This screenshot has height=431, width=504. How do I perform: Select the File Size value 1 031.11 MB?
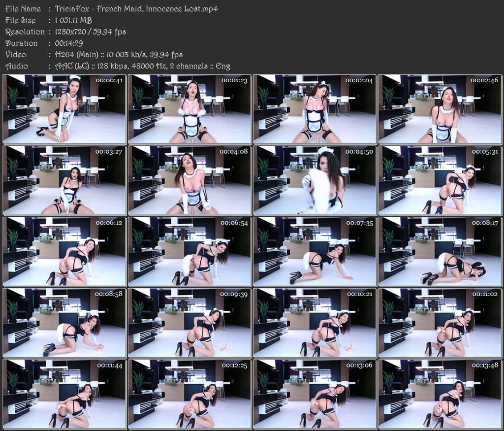[74, 20]
